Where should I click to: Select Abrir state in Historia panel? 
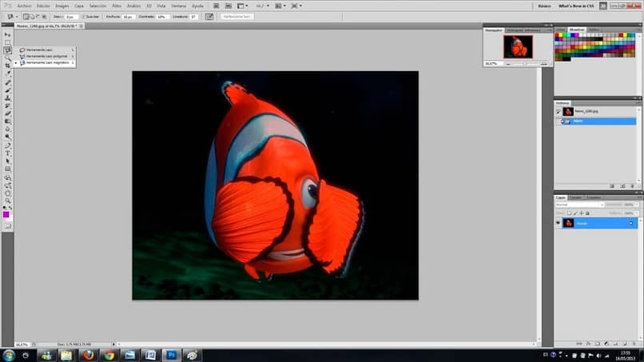pos(596,121)
